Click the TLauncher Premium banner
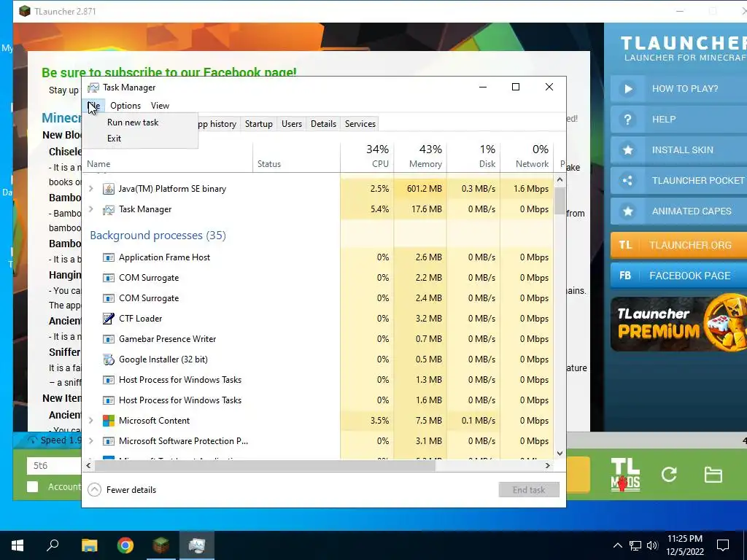The height and width of the screenshot is (560, 747). pyautogui.click(x=679, y=324)
